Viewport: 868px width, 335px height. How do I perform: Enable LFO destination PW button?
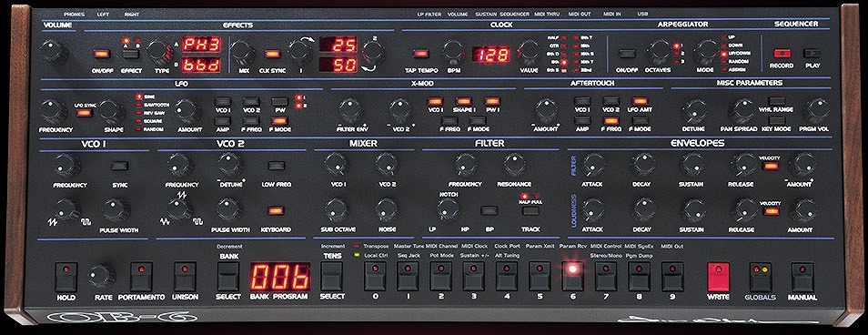click(280, 101)
